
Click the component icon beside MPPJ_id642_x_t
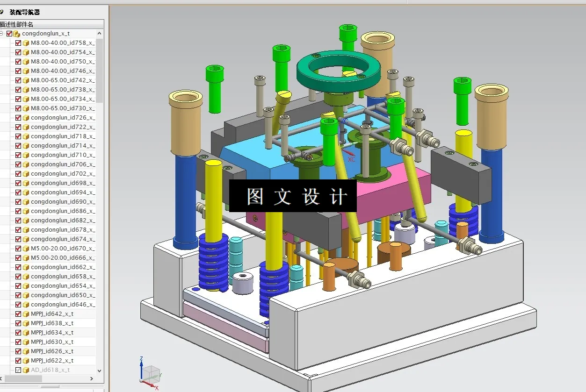pyautogui.click(x=26, y=314)
